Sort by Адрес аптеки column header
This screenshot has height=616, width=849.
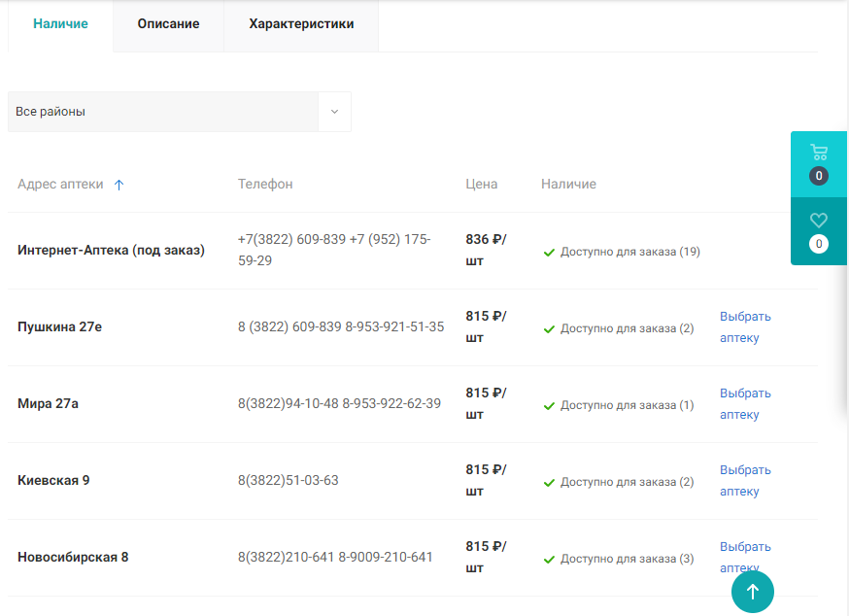coord(60,185)
